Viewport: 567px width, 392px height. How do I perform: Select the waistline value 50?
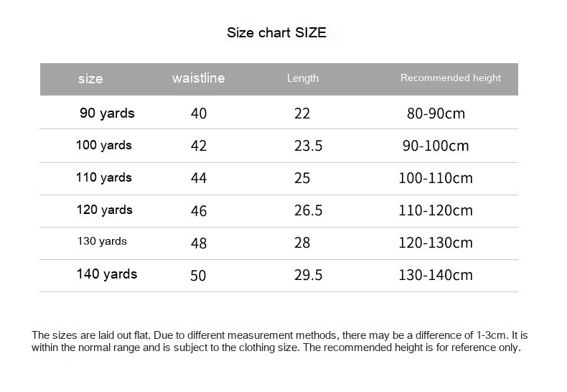(198, 276)
